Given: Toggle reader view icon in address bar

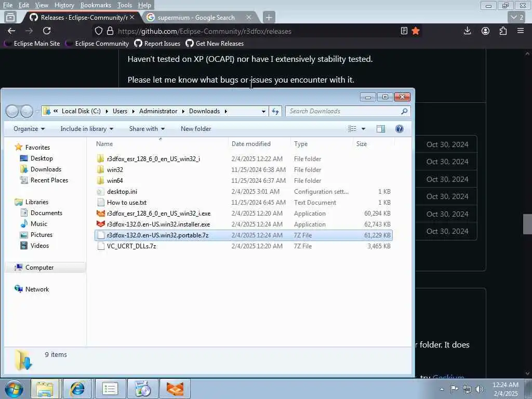Looking at the screenshot, I should click(404, 31).
